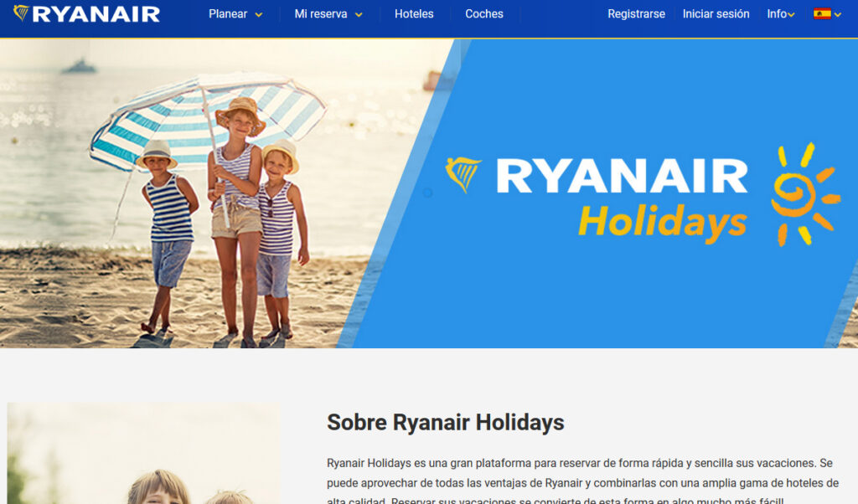
Task: Expand the Planear dropdown arrow
Action: click(259, 15)
